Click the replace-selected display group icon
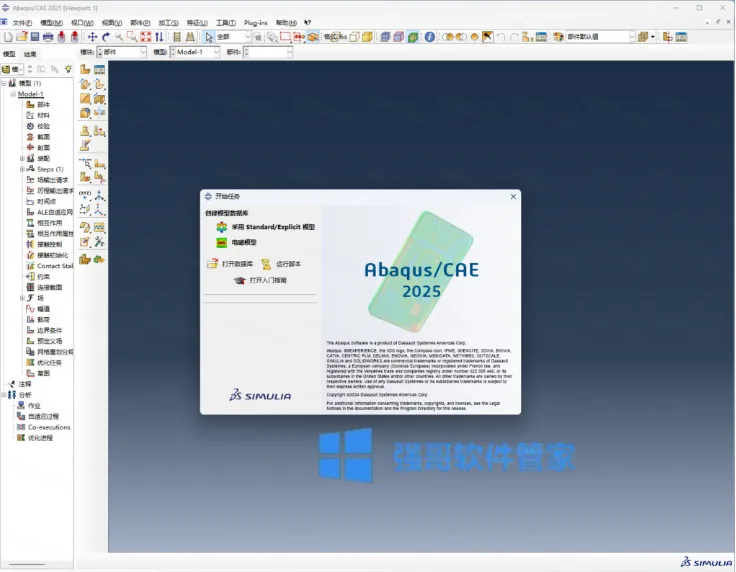This screenshot has width=736, height=572. (447, 37)
